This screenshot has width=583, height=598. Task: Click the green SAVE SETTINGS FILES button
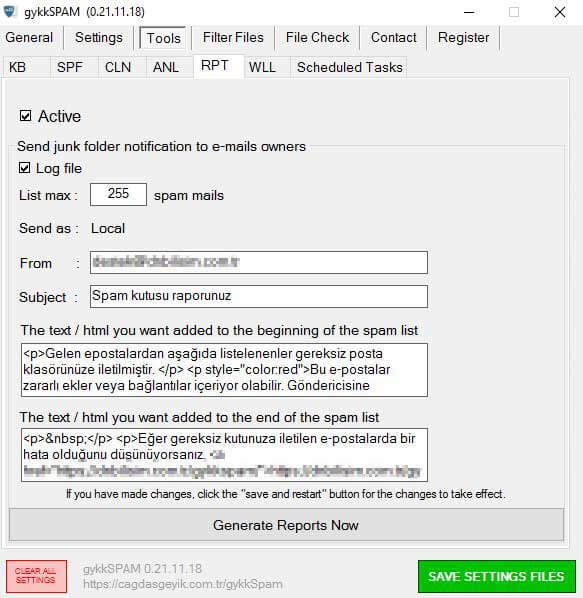[x=496, y=576]
